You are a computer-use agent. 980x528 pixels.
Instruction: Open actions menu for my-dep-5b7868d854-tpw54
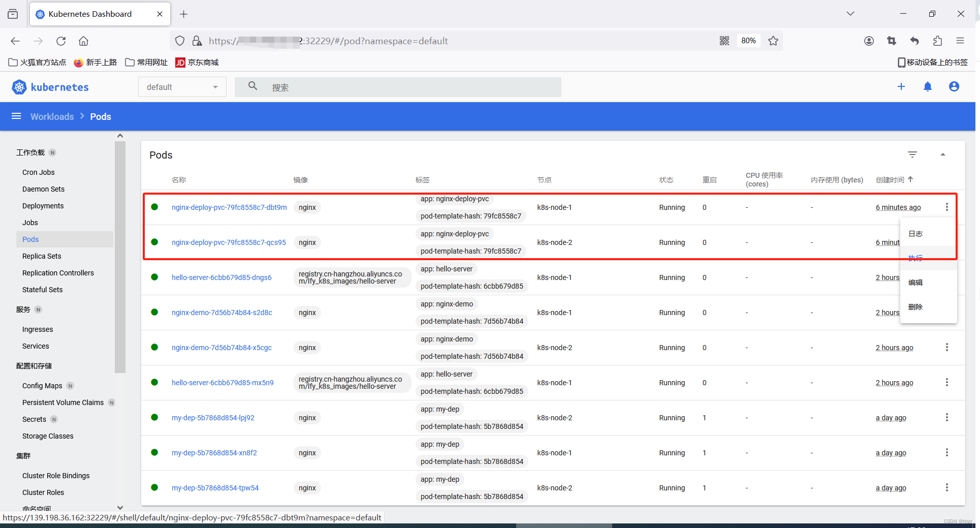click(x=947, y=487)
